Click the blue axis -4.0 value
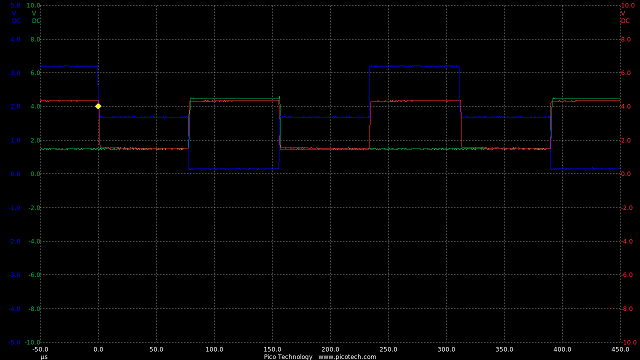Screen dimensions: 640x360 click(x=15, y=309)
